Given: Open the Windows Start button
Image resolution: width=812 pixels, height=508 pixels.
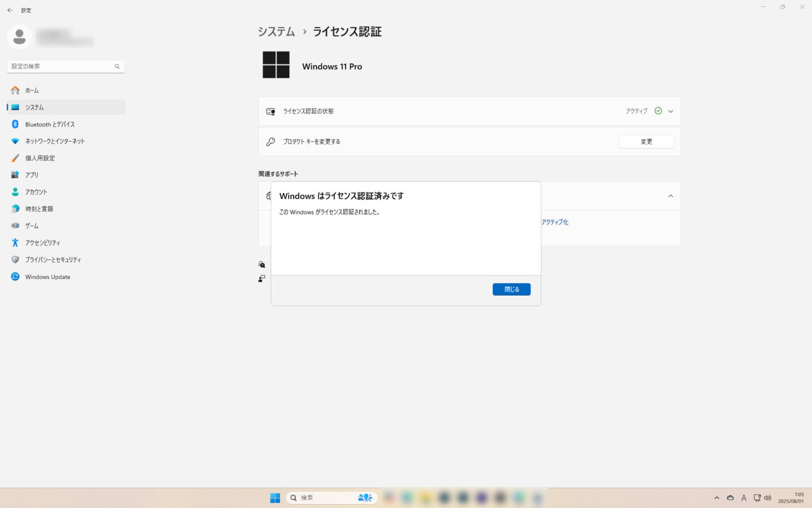Looking at the screenshot, I should click(275, 498).
